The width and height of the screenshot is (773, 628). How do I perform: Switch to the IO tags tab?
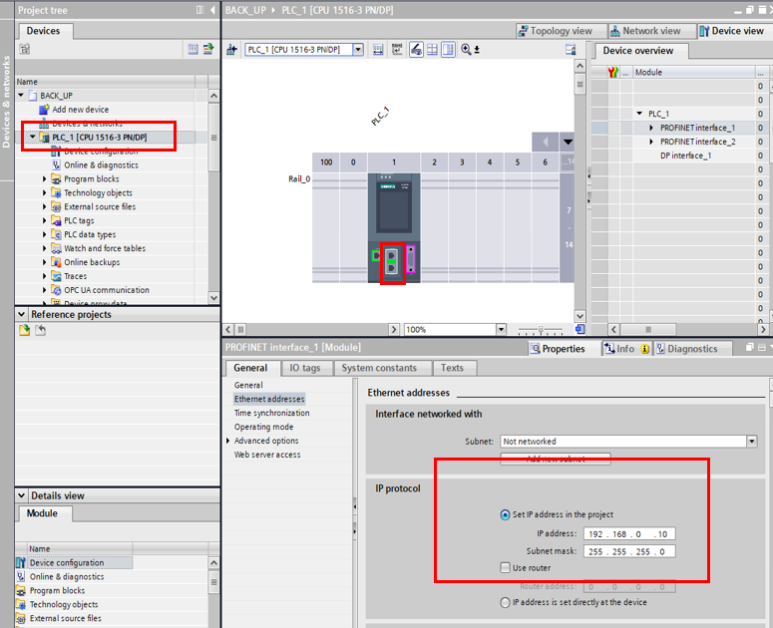tap(305, 368)
